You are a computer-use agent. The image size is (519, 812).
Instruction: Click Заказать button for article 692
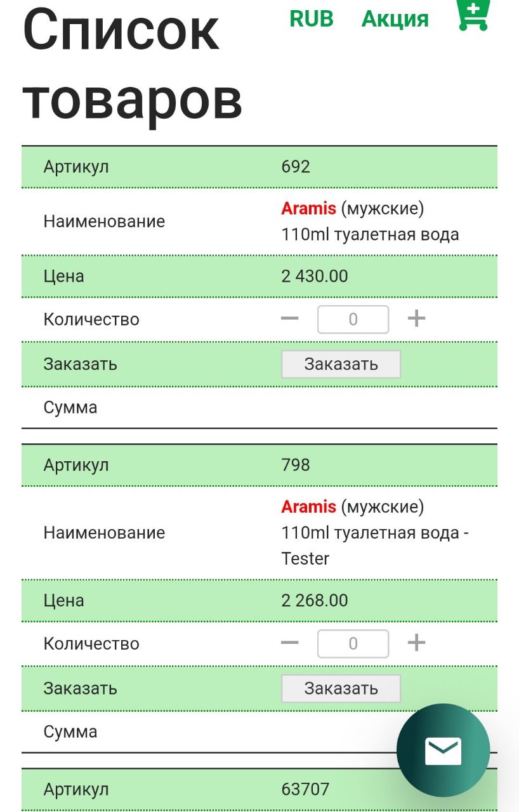(341, 364)
